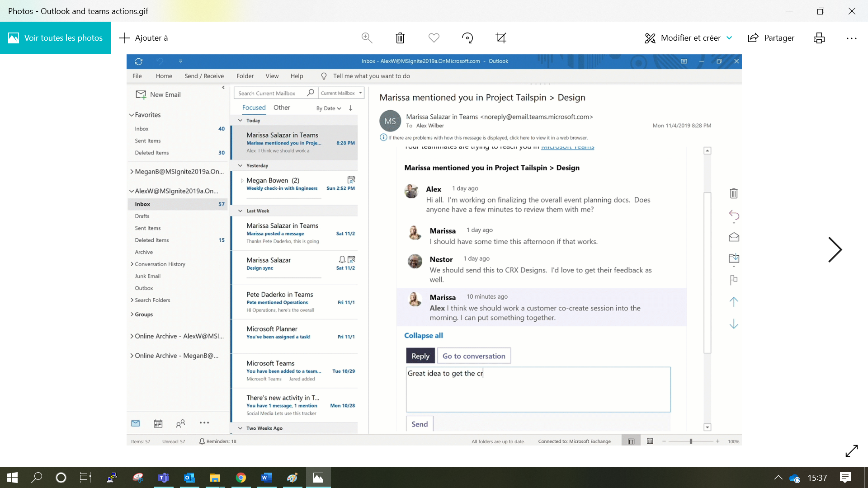This screenshot has height=488, width=868.
Task: Open the Folder ribbon tab
Action: coord(245,76)
